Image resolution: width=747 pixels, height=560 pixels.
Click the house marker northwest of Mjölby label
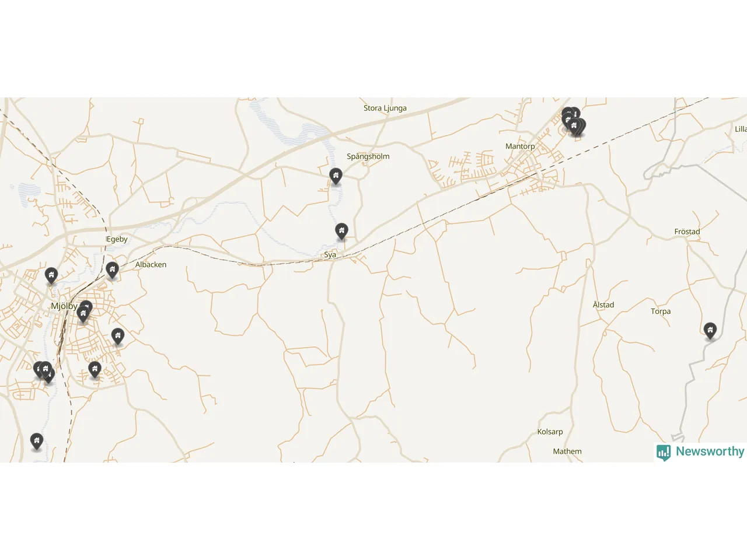tap(51, 275)
